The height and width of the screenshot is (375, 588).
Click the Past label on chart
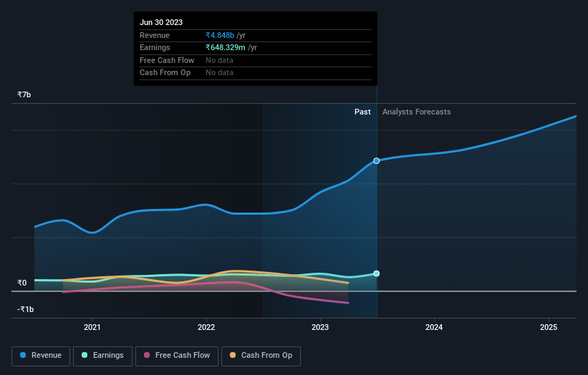362,112
